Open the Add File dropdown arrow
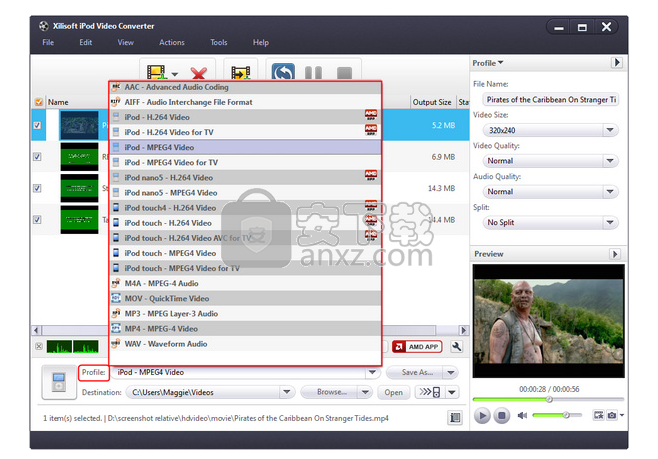This screenshot has width=658, height=459. tap(175, 74)
